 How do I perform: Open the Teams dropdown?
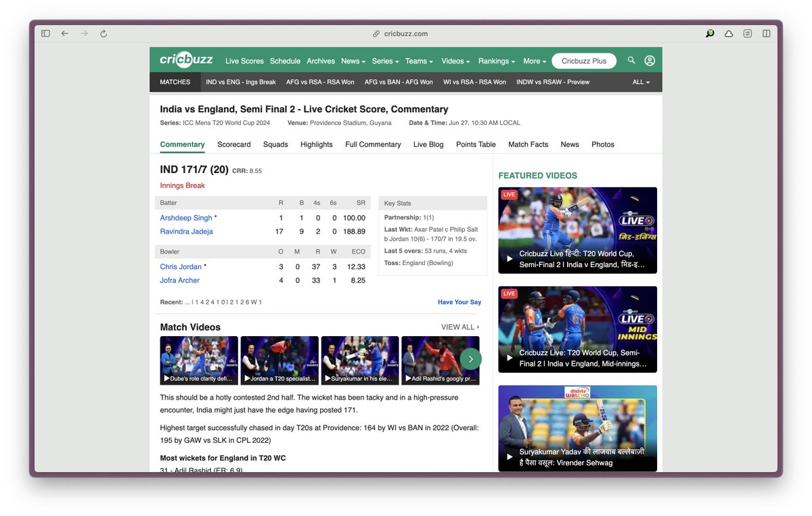tap(419, 61)
